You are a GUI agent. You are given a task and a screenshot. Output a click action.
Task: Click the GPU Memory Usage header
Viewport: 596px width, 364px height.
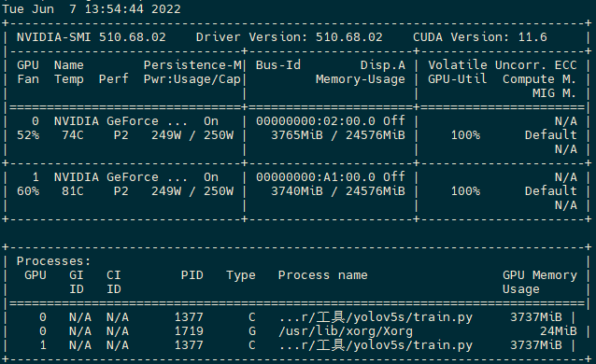pos(540,282)
